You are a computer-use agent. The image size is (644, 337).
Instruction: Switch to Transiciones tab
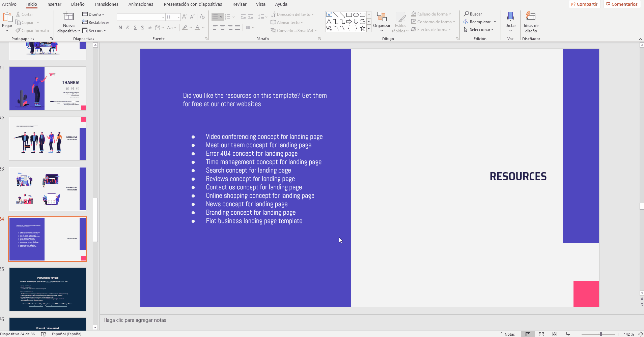click(x=106, y=4)
